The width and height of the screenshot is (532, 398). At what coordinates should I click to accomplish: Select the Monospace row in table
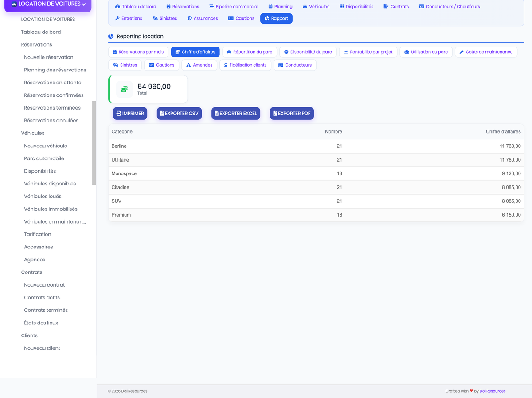tap(316, 173)
